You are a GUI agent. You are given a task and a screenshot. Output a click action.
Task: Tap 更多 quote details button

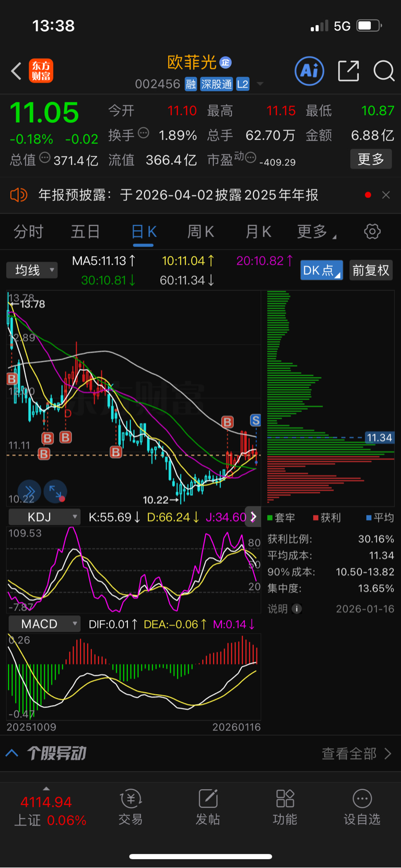(x=371, y=159)
